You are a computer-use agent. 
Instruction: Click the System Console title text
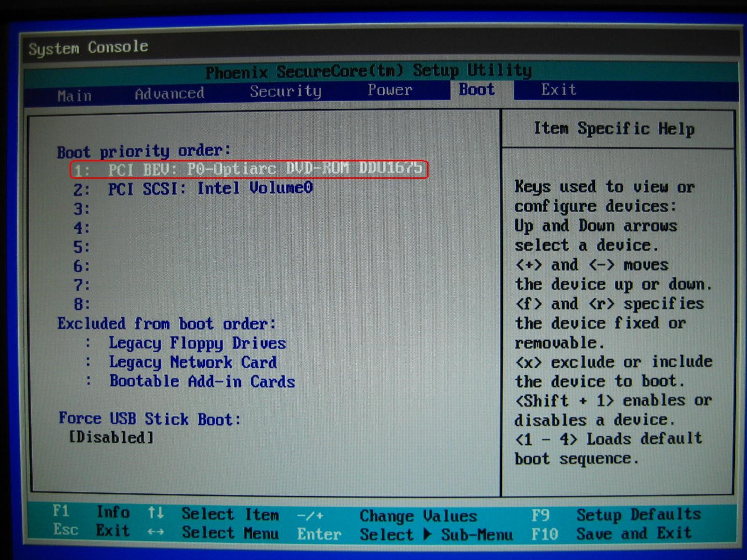coord(88,47)
